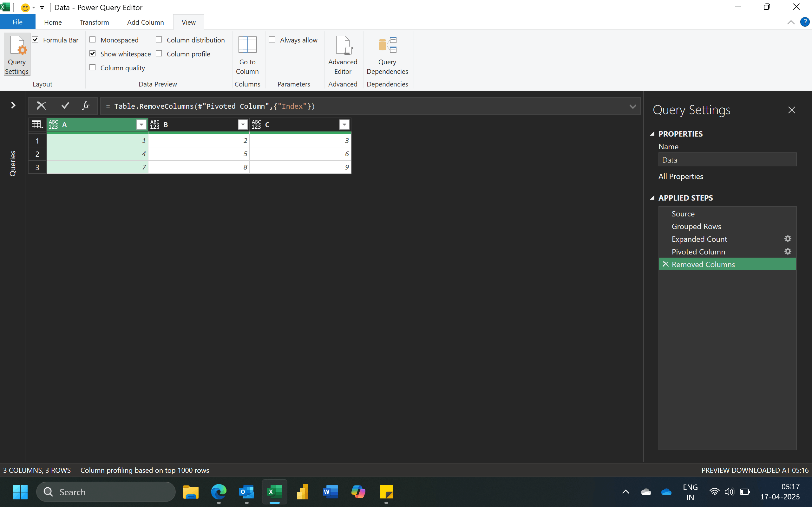
Task: Expand the Queries pane arrow
Action: pos(13,106)
